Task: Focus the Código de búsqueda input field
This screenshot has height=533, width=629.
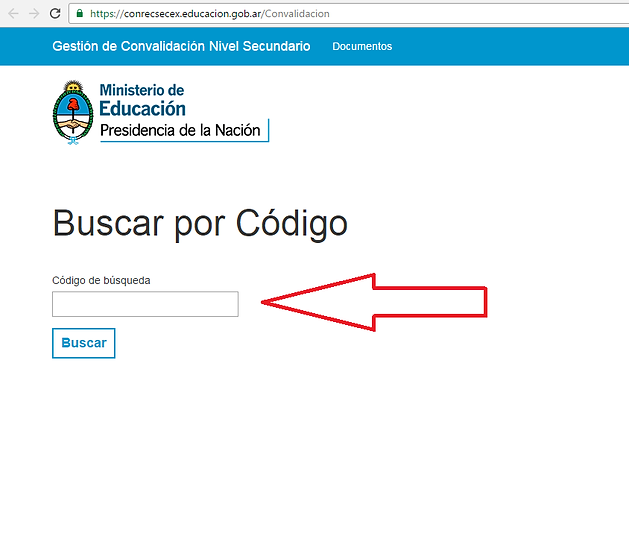Action: click(145, 304)
